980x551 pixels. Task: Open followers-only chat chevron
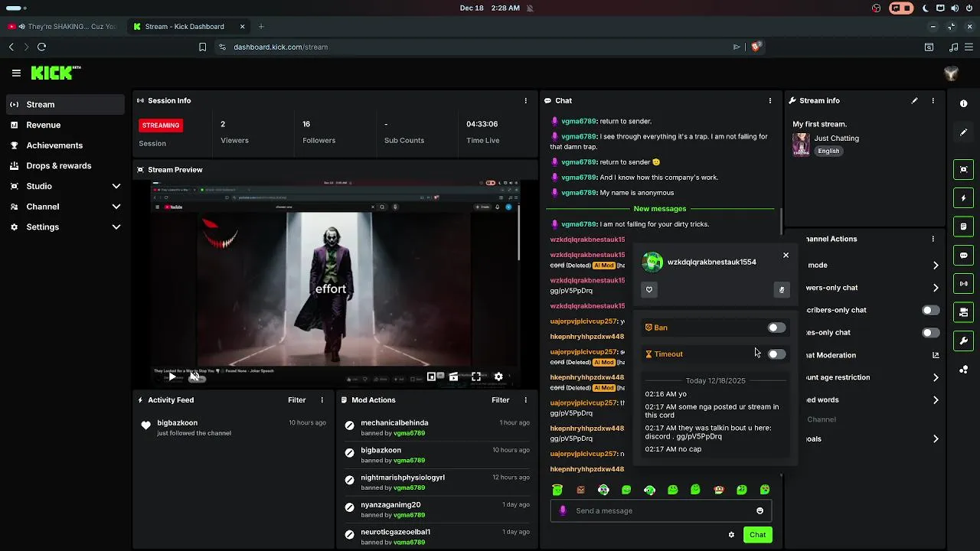[936, 288]
